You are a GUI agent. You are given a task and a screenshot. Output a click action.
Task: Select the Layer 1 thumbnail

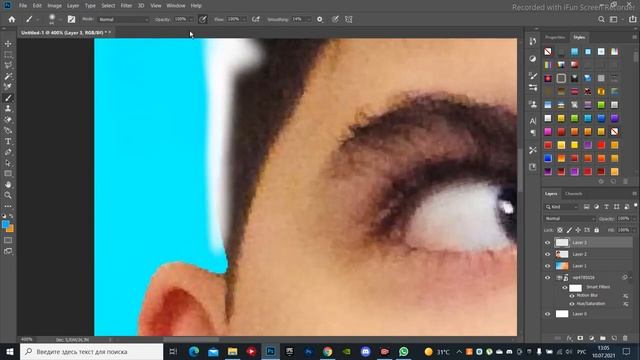[x=562, y=266]
